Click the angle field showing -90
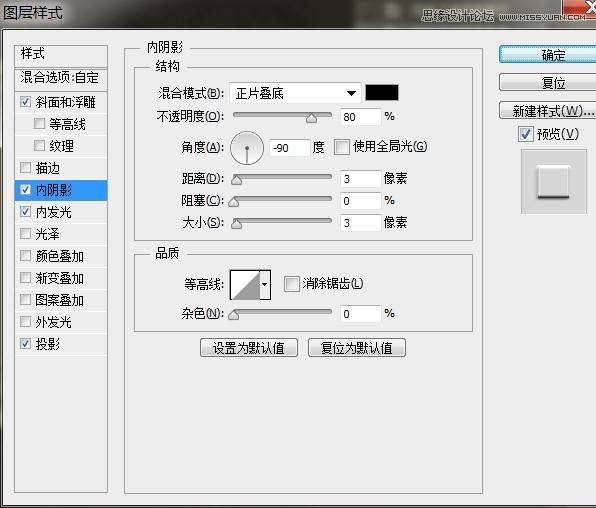596x508 pixels. [x=290, y=148]
